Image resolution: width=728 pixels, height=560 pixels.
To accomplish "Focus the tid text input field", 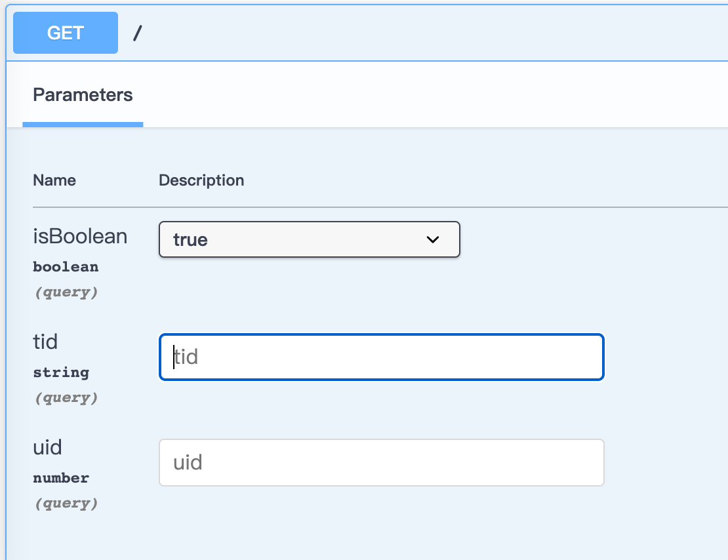I will coord(381,357).
